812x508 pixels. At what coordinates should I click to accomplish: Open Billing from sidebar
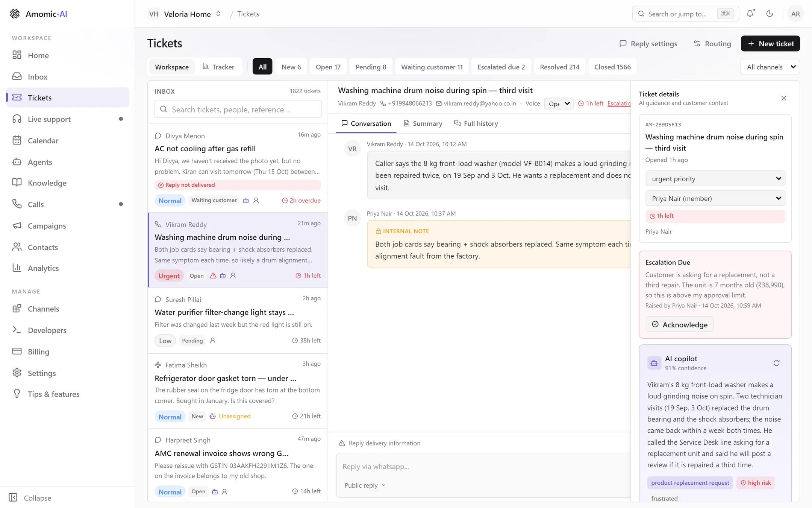point(68,351)
